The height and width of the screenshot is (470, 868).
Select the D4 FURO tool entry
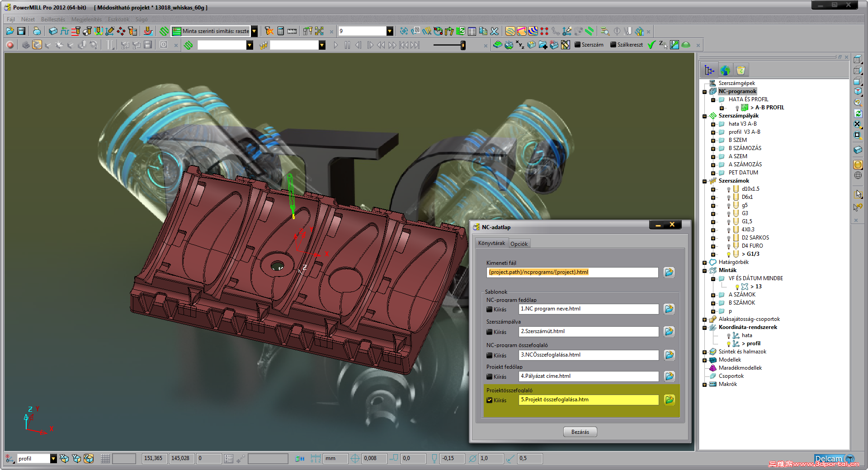tap(752, 246)
